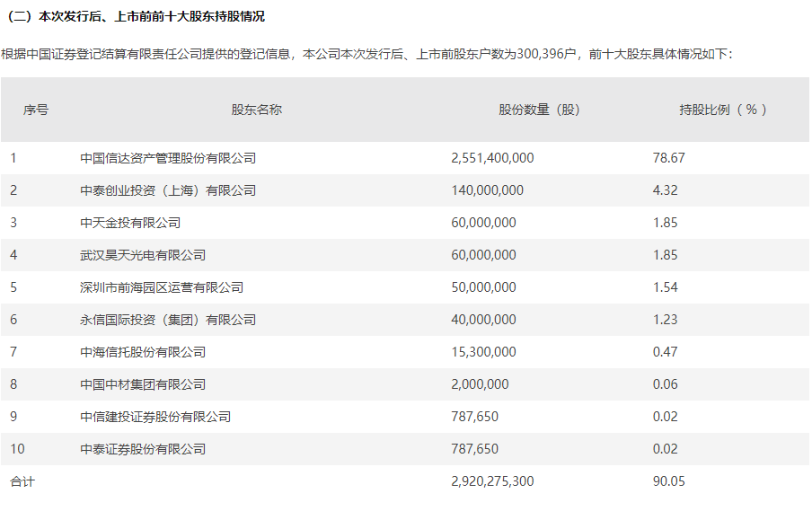812x511 pixels.
Task: Select shareholder 中泰创业投资（上海）有限公司
Action: 168,190
